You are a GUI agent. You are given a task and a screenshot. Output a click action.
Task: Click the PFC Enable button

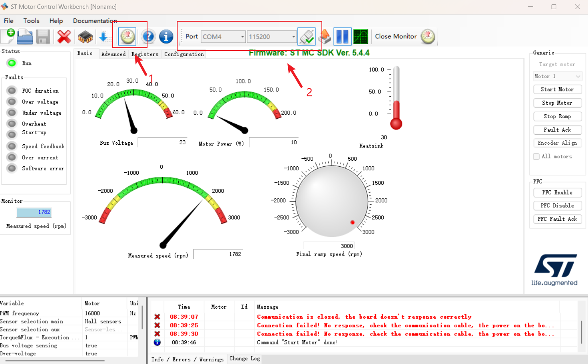(558, 192)
